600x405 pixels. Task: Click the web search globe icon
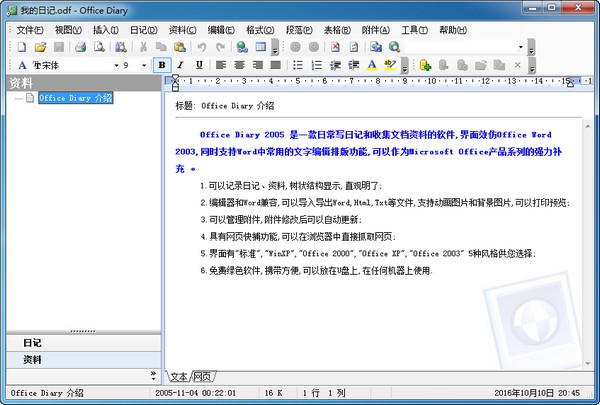[x=394, y=47]
